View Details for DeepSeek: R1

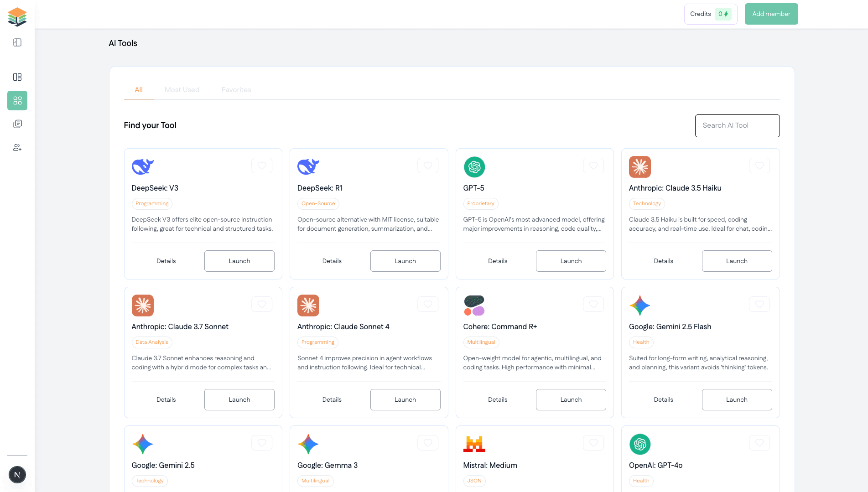[332, 261]
